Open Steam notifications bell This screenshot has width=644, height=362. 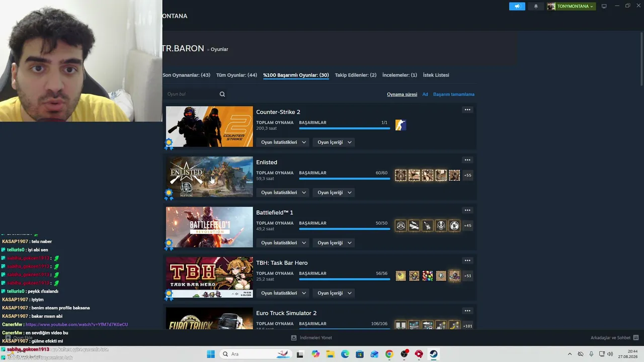(536, 7)
